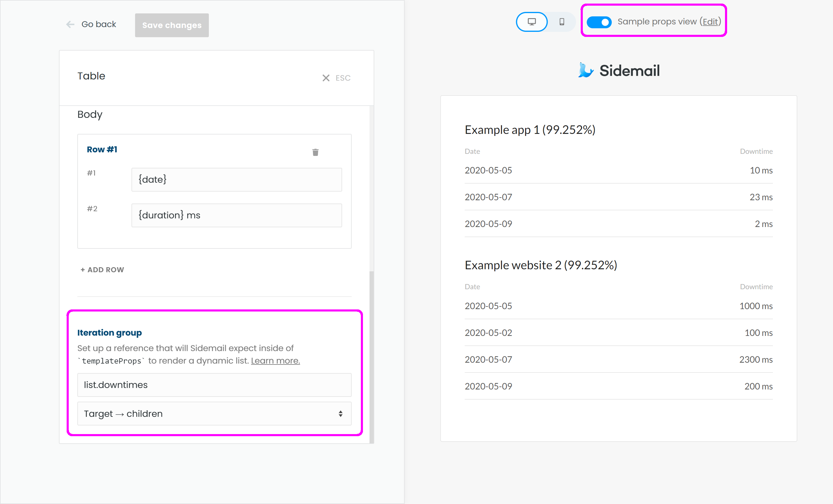
Task: Click the Edit link for sample props
Action: (x=710, y=22)
